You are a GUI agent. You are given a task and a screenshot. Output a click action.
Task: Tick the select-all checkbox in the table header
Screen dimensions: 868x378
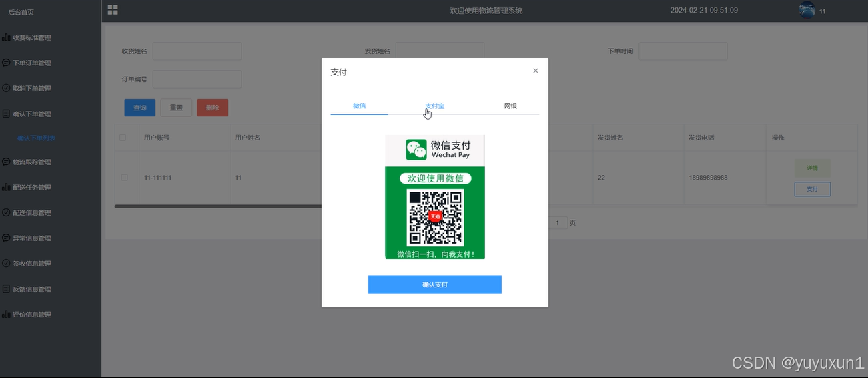click(x=123, y=138)
